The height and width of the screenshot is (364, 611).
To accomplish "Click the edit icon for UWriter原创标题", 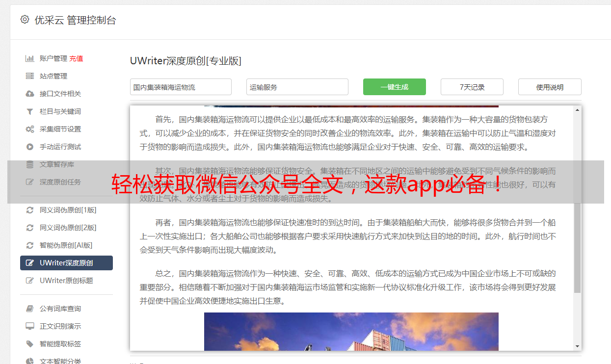I will tap(30, 281).
